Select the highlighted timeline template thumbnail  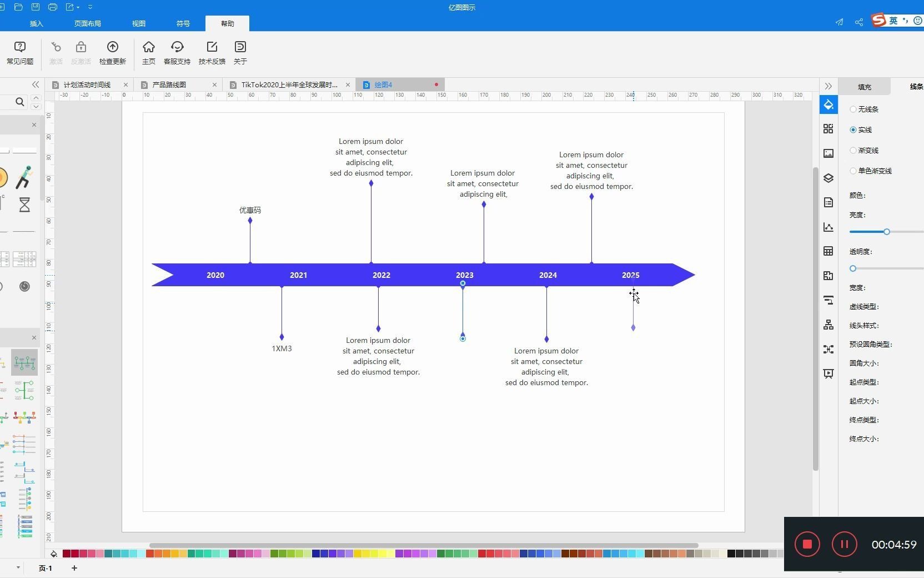click(24, 362)
